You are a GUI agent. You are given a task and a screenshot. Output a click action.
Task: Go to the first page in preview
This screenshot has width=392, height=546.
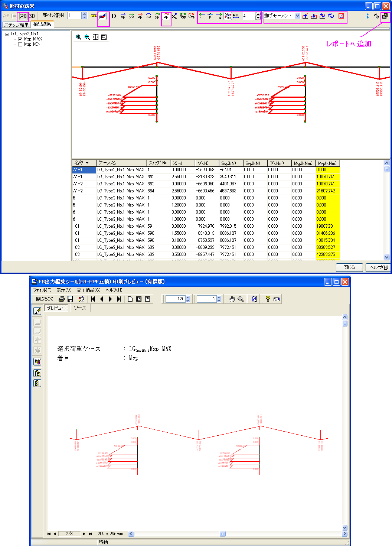click(x=93, y=299)
